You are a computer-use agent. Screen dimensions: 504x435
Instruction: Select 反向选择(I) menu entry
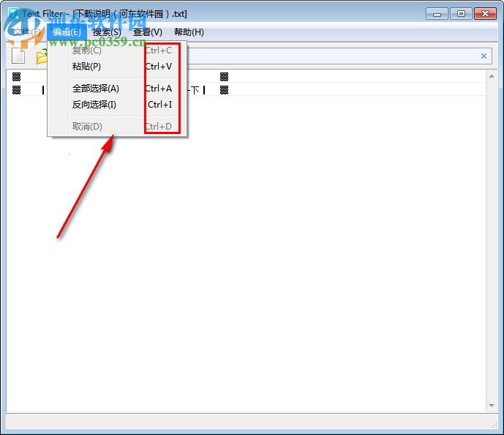tap(118, 104)
